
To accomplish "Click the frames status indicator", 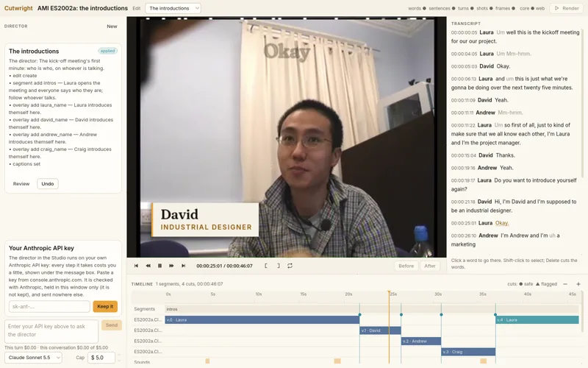I will pos(505,8).
